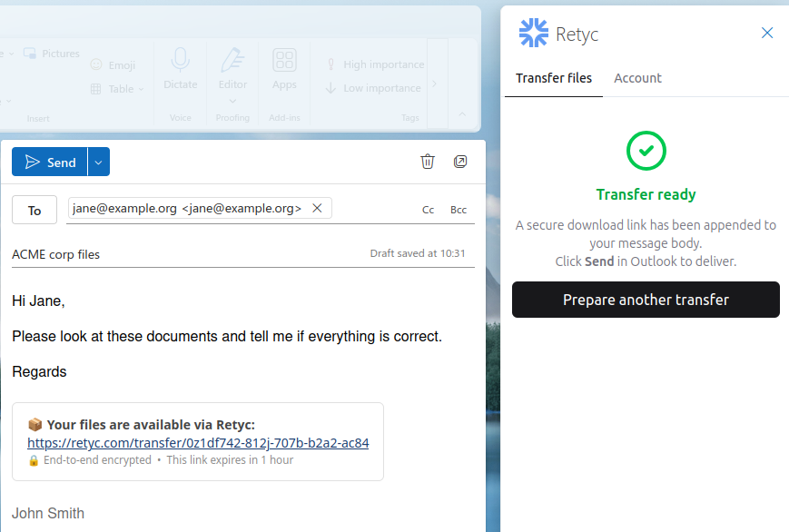Expand more ribbon options chevron right
The image size is (789, 532).
[435, 84]
